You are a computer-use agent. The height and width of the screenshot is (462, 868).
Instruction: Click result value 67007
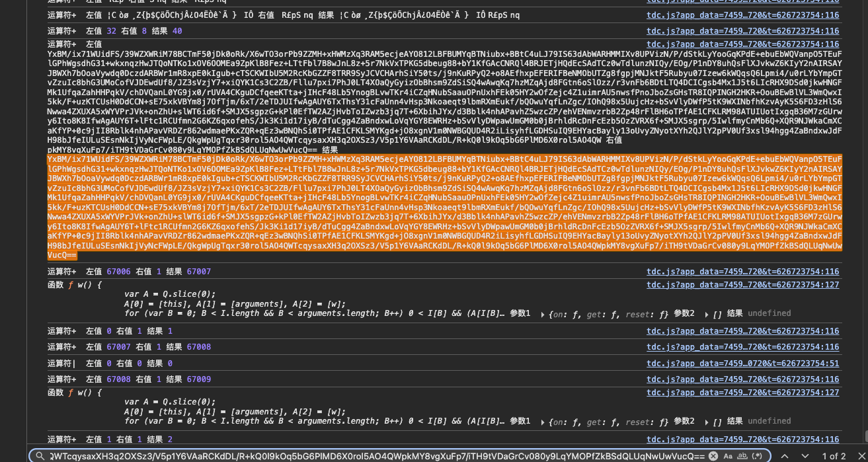[199, 272]
